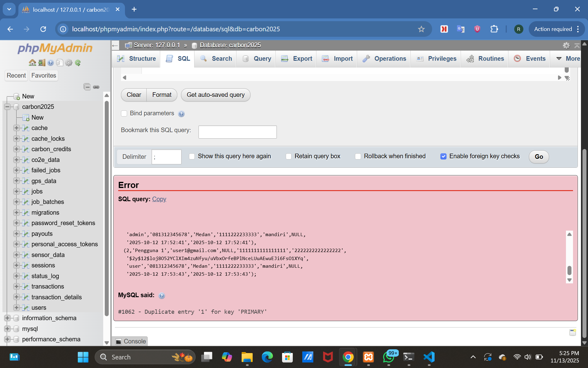
Task: Check Rollback when finished option
Action: (x=358, y=156)
